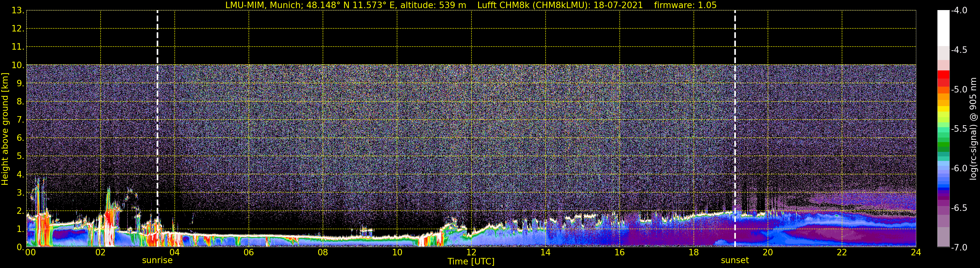The width and height of the screenshot is (980, 268).
Task: Click the '20' tick on the time axis
Action: click(768, 252)
